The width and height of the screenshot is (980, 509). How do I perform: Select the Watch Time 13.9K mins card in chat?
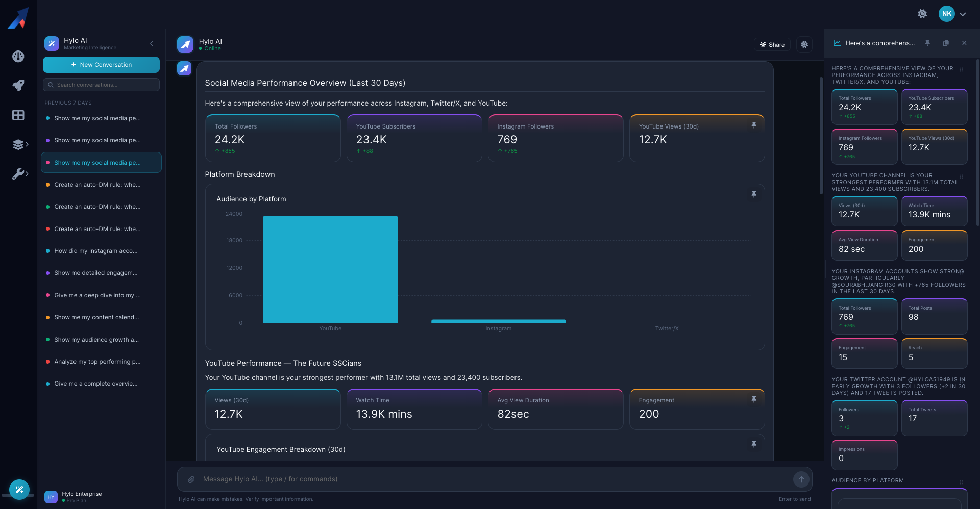pyautogui.click(x=414, y=409)
